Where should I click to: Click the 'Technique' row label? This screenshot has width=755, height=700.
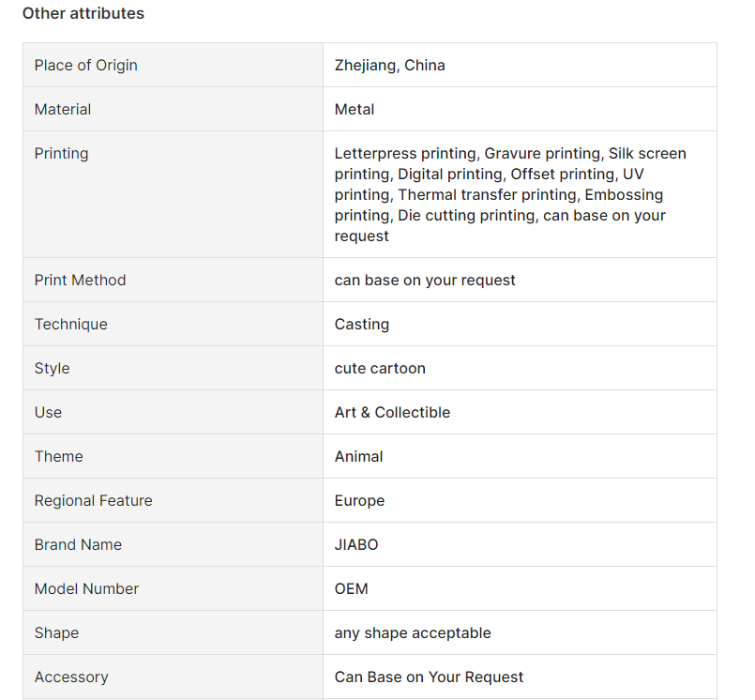click(x=70, y=325)
